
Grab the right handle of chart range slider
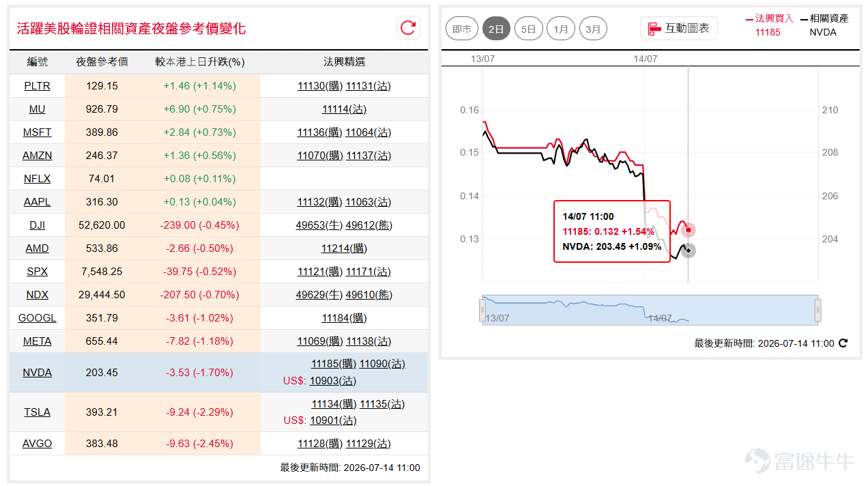[818, 310]
